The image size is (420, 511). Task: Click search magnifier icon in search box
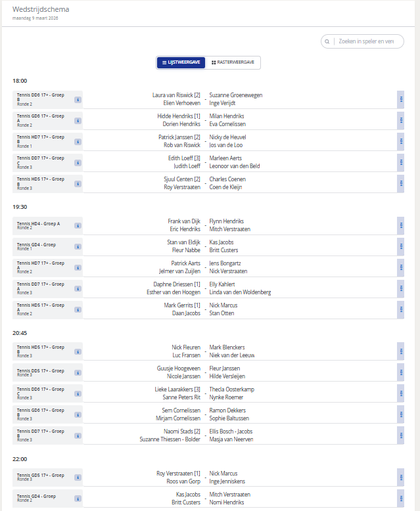pyautogui.click(x=327, y=41)
